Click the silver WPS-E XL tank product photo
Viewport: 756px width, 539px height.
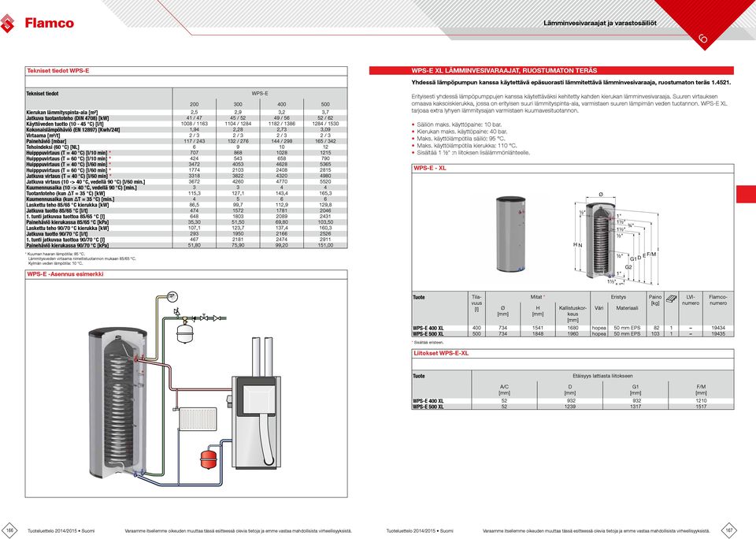click(510, 233)
